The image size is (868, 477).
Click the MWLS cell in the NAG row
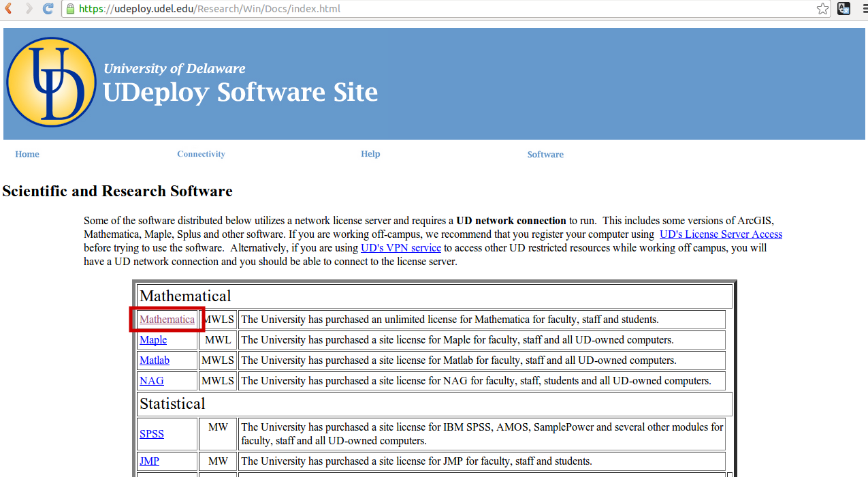[218, 381]
